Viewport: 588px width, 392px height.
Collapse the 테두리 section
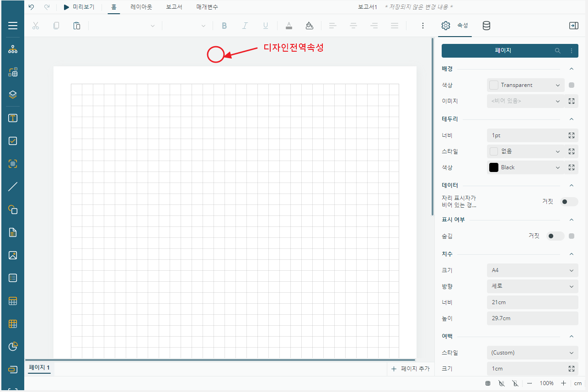click(x=571, y=119)
